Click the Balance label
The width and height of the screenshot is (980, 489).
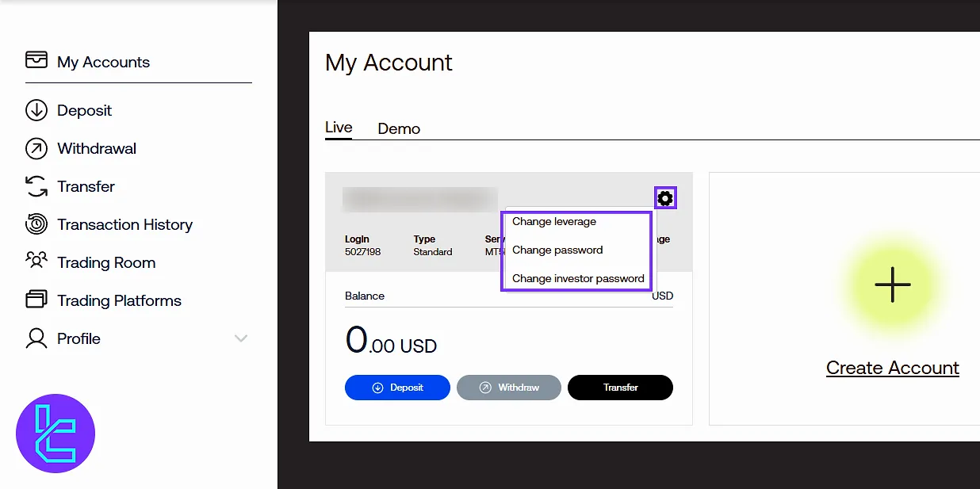pyautogui.click(x=365, y=296)
